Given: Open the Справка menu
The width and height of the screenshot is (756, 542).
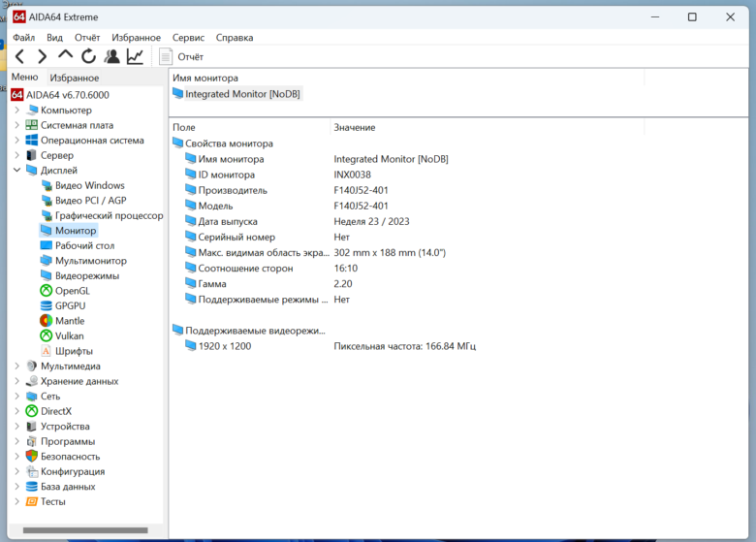Looking at the screenshot, I should click(x=235, y=38).
